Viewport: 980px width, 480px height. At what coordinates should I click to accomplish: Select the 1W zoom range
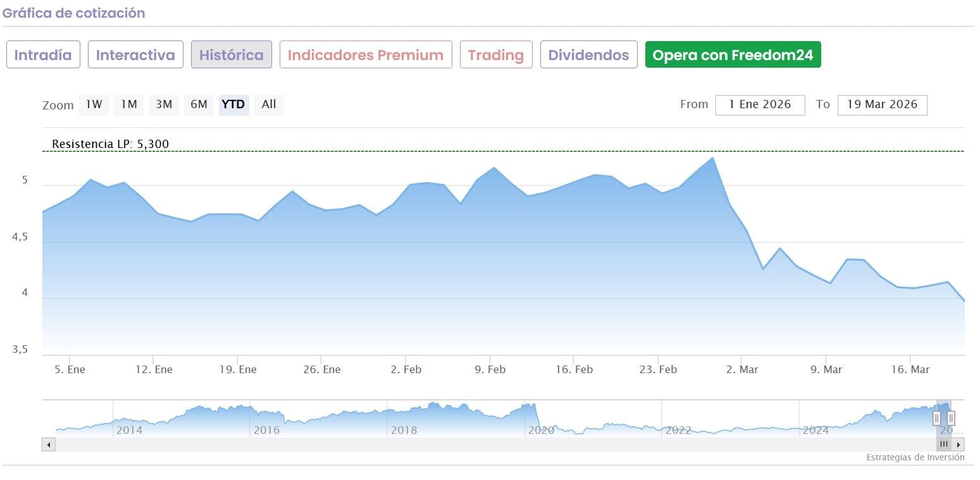point(94,105)
